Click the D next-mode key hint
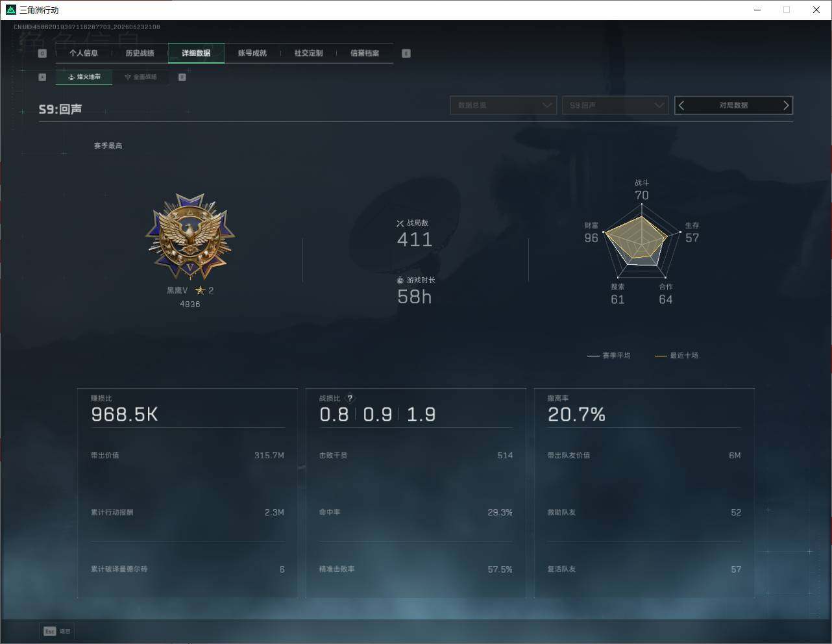Screen dimensions: 832x644 click(x=182, y=77)
